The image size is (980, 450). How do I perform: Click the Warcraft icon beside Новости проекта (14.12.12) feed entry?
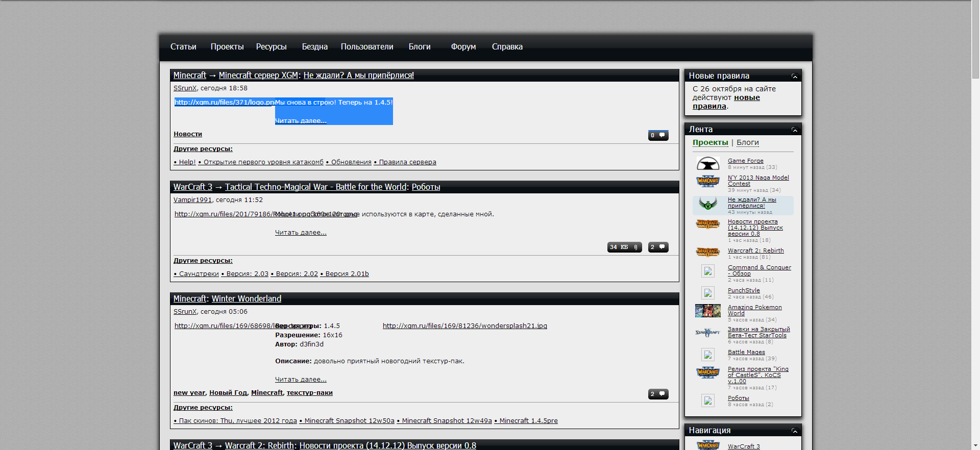[x=708, y=223]
